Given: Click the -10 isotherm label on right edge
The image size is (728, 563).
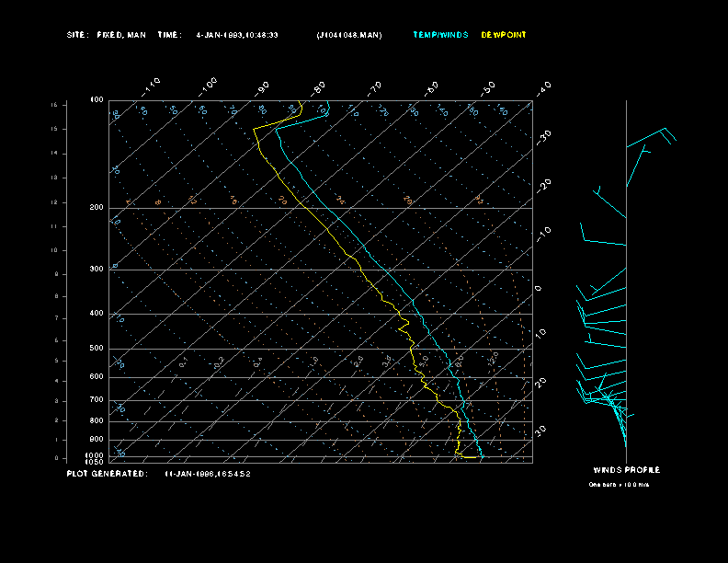Looking at the screenshot, I should coord(543,234).
